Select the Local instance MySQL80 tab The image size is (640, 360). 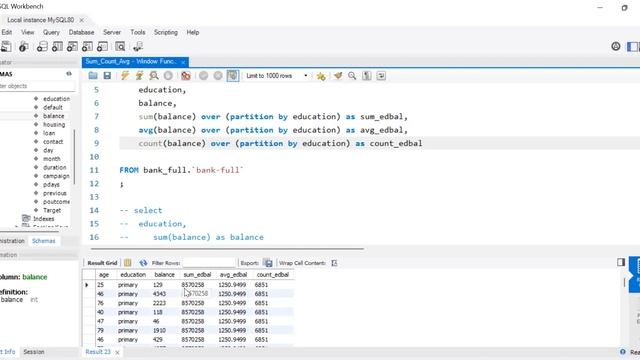(40, 20)
